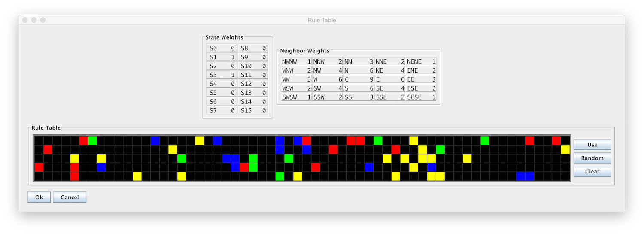Viewport: 644px width, 234px height.
Task: Click the C center neighbor weight field
Action: click(358, 79)
